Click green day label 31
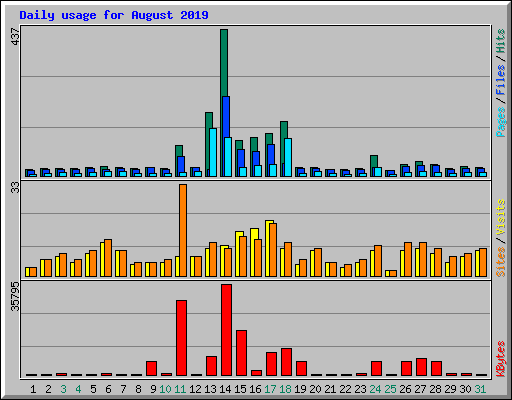The height and width of the screenshot is (400, 512). [480, 389]
